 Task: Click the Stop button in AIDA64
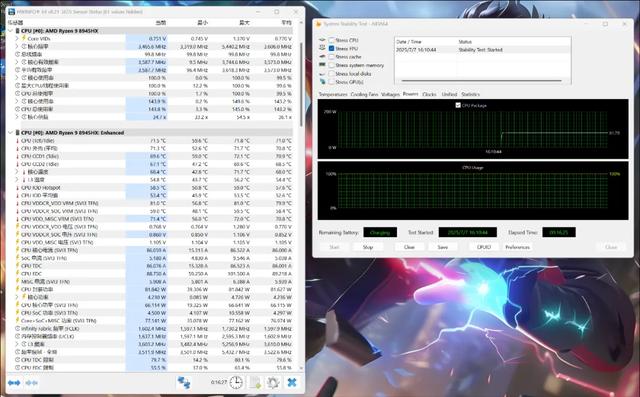coord(368,247)
